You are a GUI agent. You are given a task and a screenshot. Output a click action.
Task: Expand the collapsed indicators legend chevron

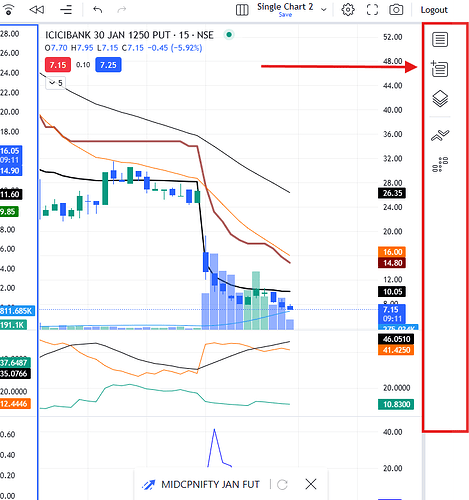[x=55, y=83]
